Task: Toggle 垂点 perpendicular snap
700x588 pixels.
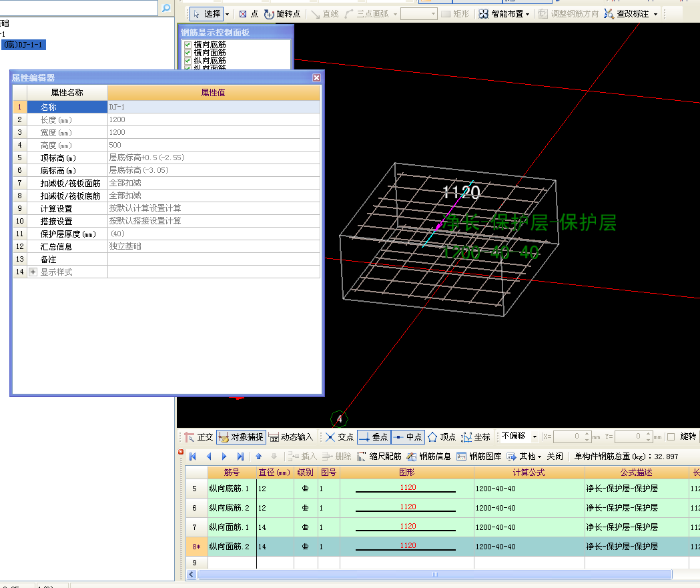Action: (374, 437)
